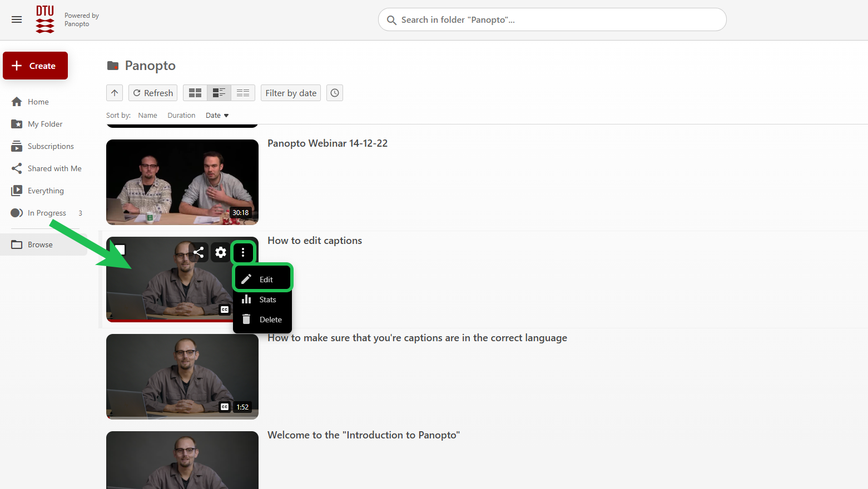The height and width of the screenshot is (489, 868).
Task: Click the search magnifier icon
Action: tap(391, 20)
